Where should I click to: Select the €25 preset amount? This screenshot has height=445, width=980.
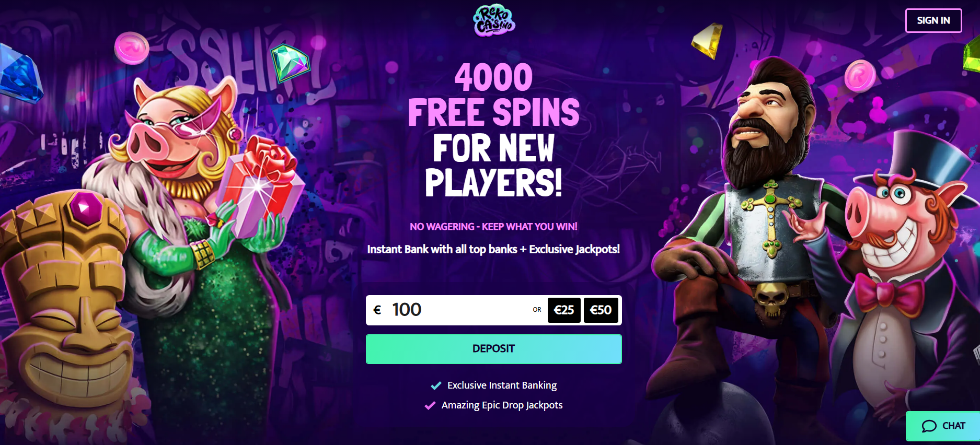pos(564,310)
